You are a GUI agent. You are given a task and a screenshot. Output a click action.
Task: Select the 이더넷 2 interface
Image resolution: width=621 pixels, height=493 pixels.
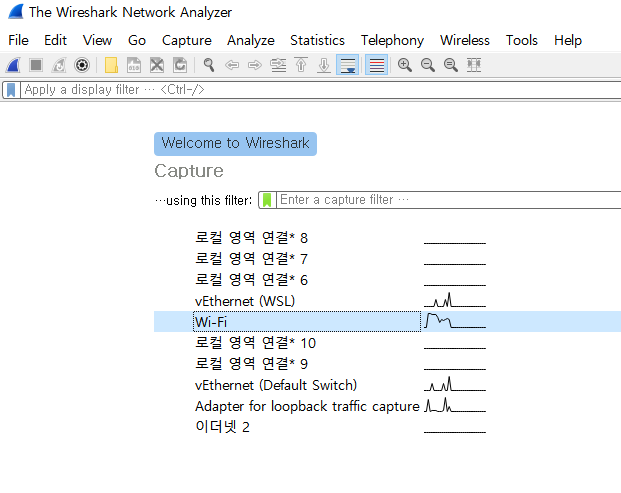[x=223, y=427]
